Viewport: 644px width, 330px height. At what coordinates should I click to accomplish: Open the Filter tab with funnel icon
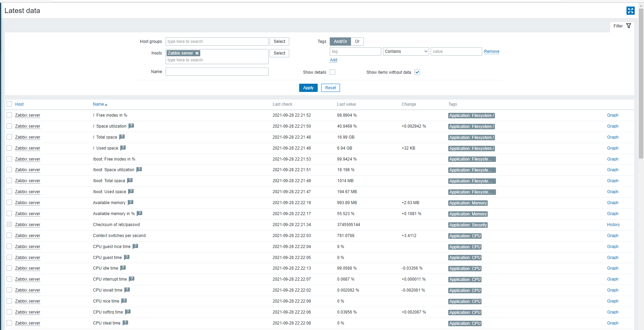tap(622, 26)
